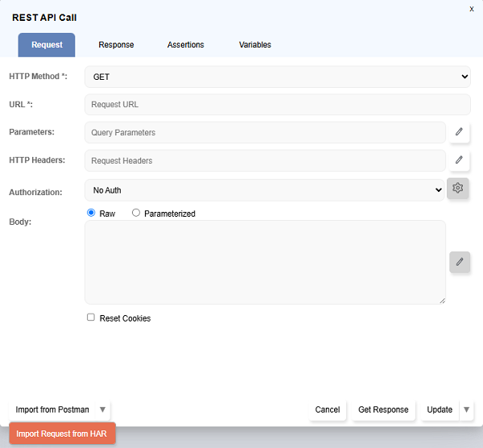Select the Parameterized body option
This screenshot has height=448, width=483.
tap(136, 214)
